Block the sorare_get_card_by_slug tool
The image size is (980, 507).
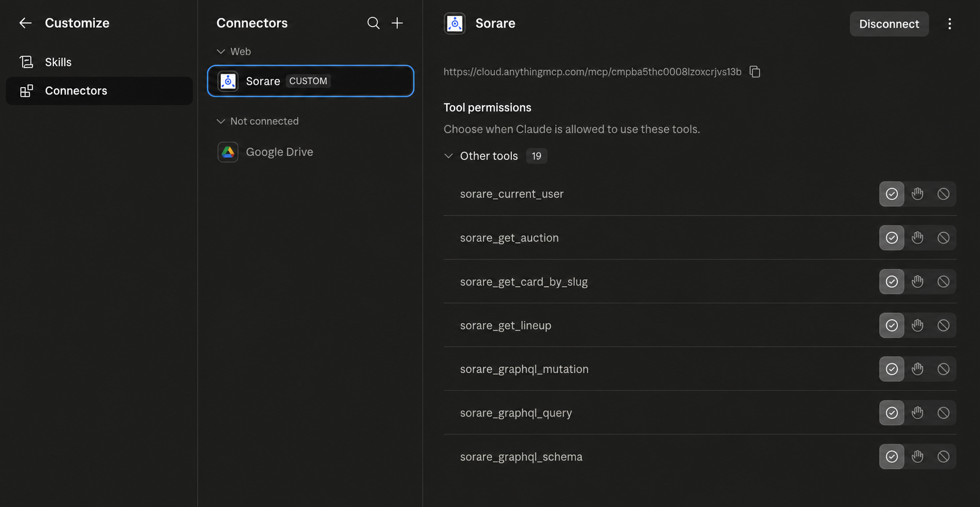point(943,282)
